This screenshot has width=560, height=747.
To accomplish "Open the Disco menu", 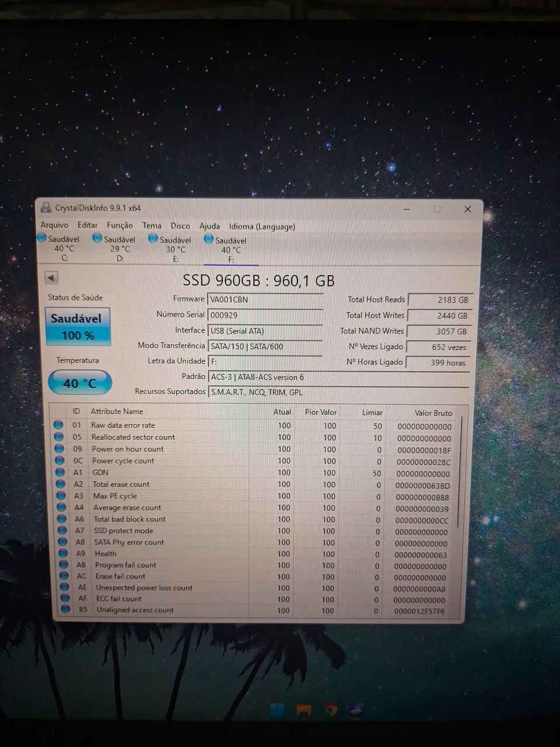I will click(x=180, y=226).
